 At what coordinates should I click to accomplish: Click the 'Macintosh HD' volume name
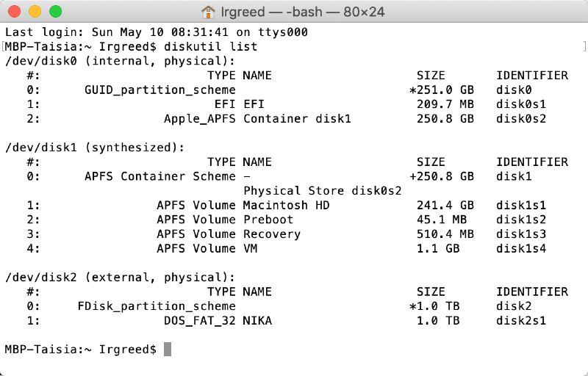point(287,205)
